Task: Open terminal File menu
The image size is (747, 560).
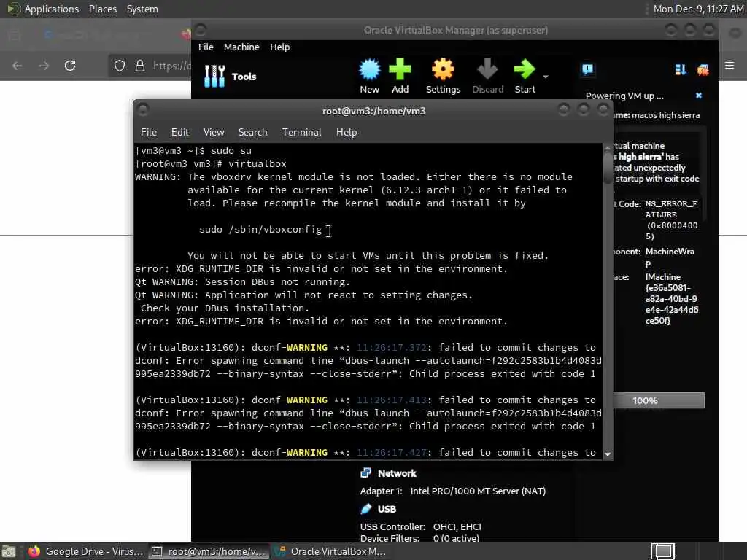Action: (x=149, y=133)
